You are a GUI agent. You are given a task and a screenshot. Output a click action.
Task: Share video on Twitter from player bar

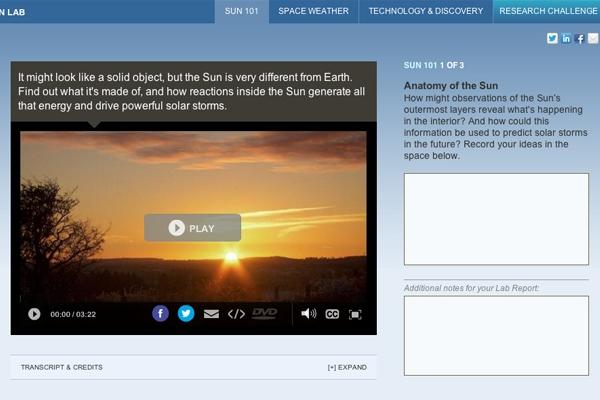click(186, 313)
